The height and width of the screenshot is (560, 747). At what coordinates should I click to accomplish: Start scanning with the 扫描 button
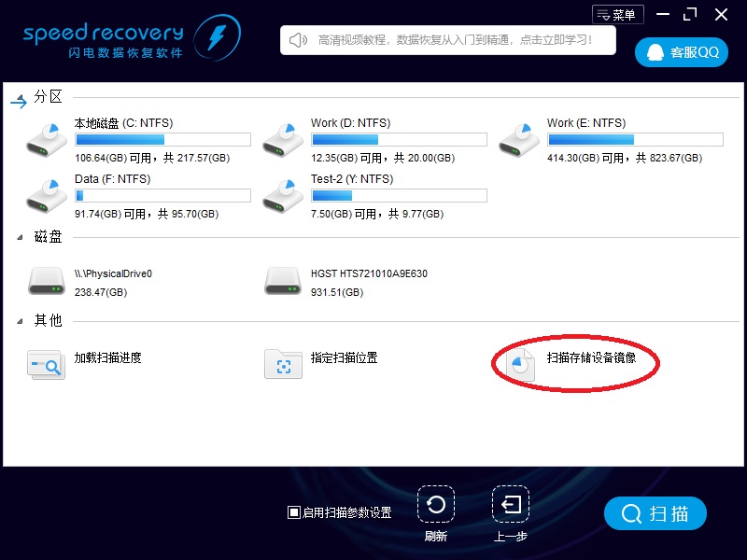(655, 513)
